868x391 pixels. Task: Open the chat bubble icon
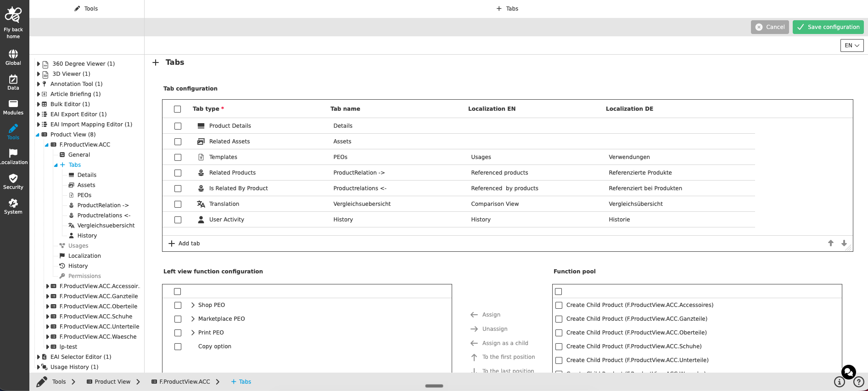click(x=849, y=372)
